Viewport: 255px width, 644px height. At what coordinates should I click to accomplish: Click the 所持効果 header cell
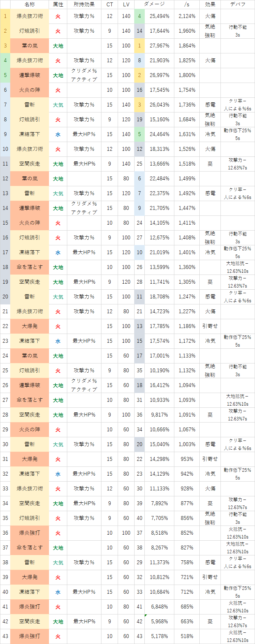pyautogui.click(x=84, y=5)
